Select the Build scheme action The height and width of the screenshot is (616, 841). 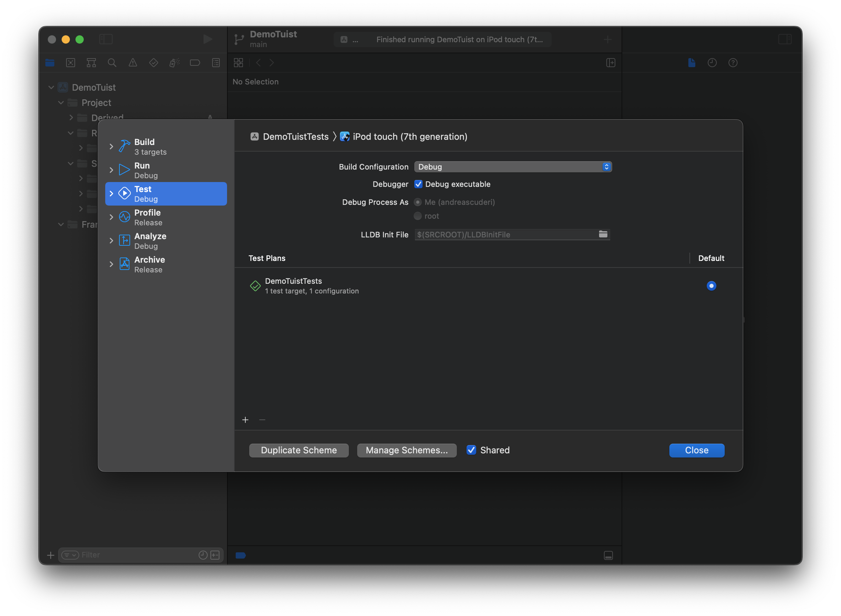(166, 146)
